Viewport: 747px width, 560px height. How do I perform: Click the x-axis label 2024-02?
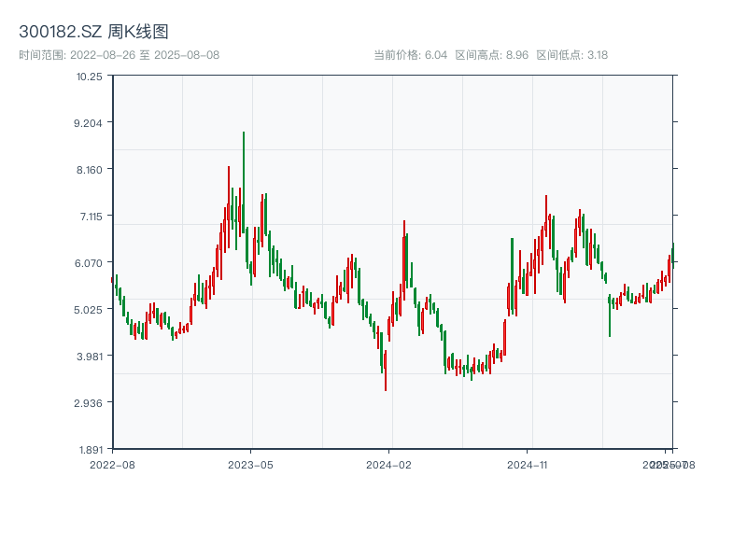pyautogui.click(x=388, y=465)
